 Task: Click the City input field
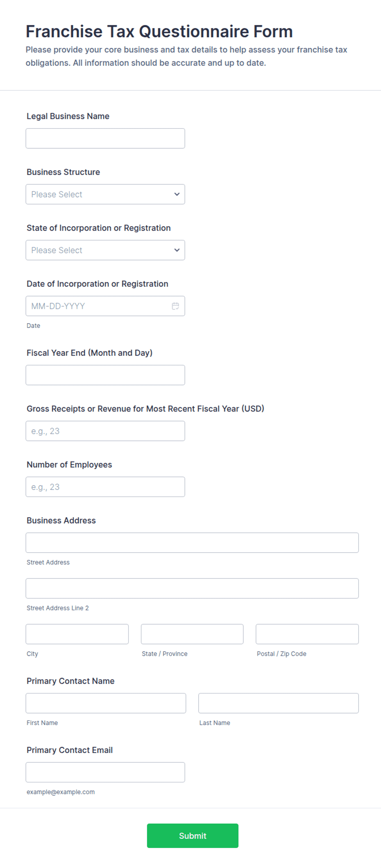pyautogui.click(x=77, y=634)
